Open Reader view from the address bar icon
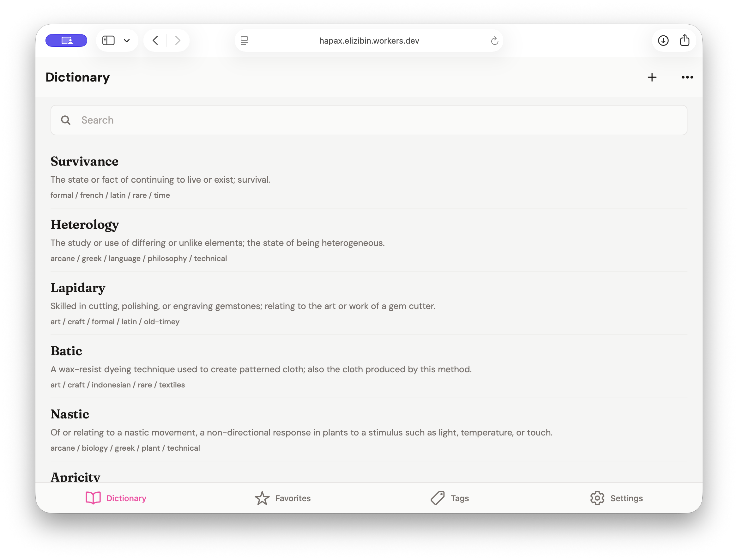The image size is (738, 560). (x=245, y=40)
